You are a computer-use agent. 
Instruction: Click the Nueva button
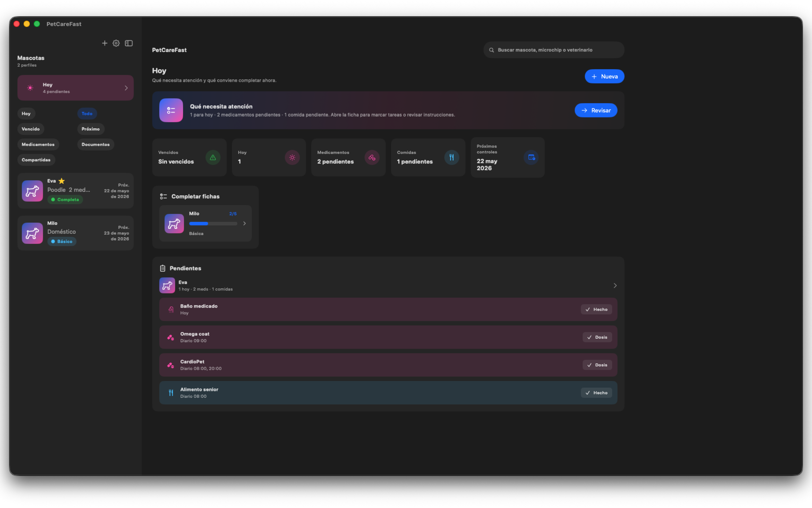604,77
